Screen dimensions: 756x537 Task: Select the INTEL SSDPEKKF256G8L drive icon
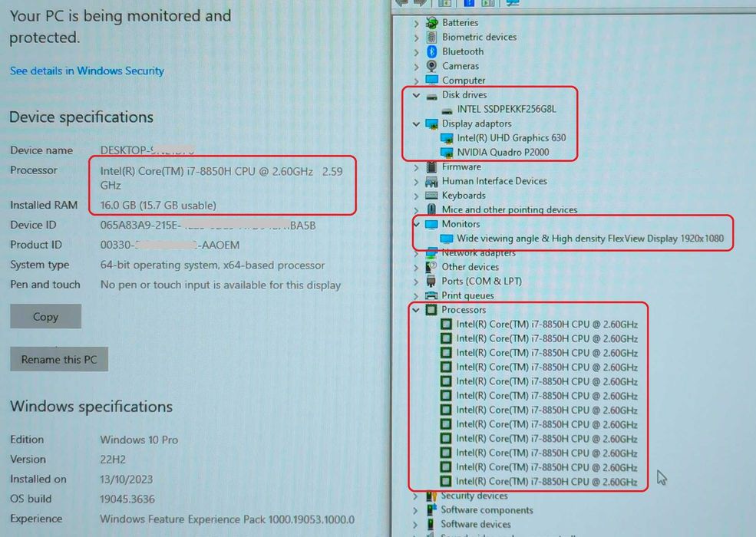[x=447, y=110]
